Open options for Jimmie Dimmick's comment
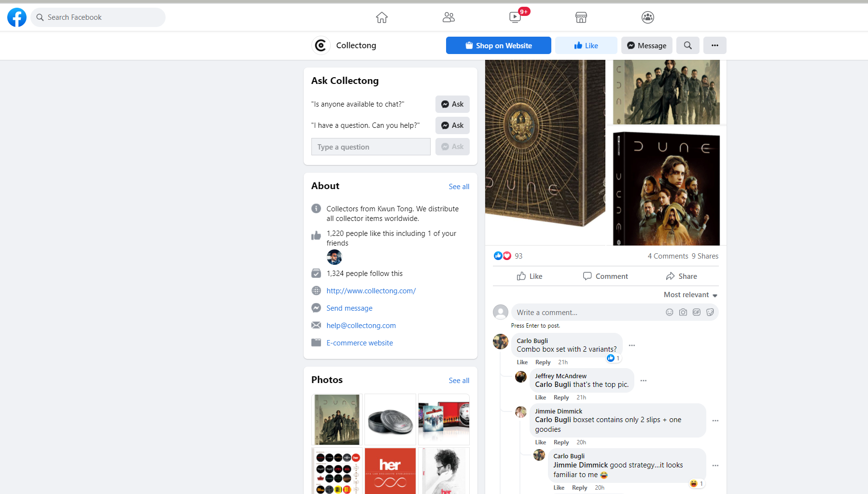 [715, 421]
